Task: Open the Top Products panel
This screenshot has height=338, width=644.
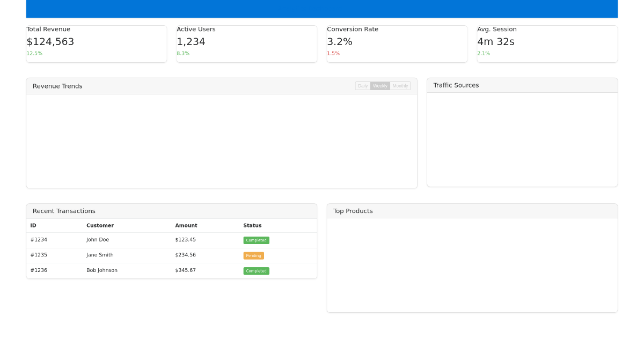Action: [x=353, y=210]
